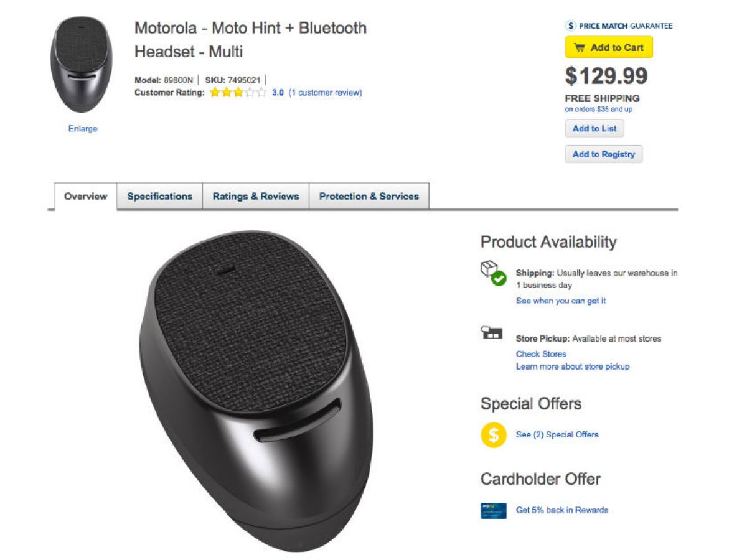Image resolution: width=747 pixels, height=560 pixels.
Task: Click the store pickup icon
Action: [492, 333]
